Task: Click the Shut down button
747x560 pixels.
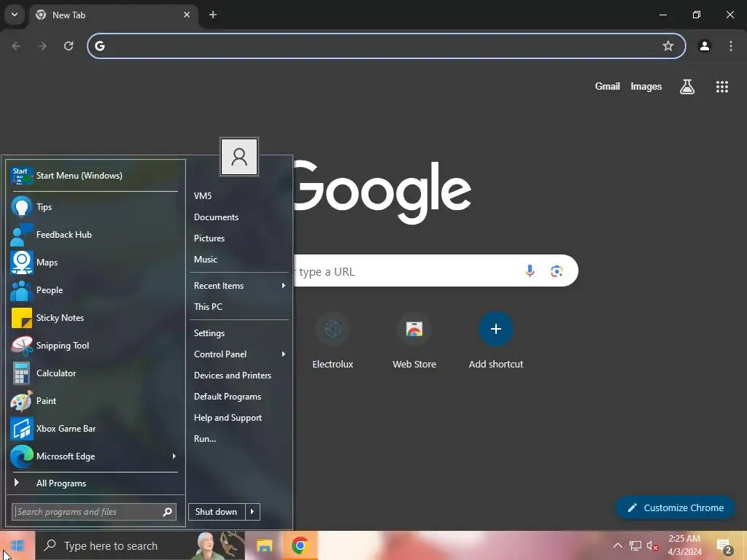Action: click(x=217, y=512)
